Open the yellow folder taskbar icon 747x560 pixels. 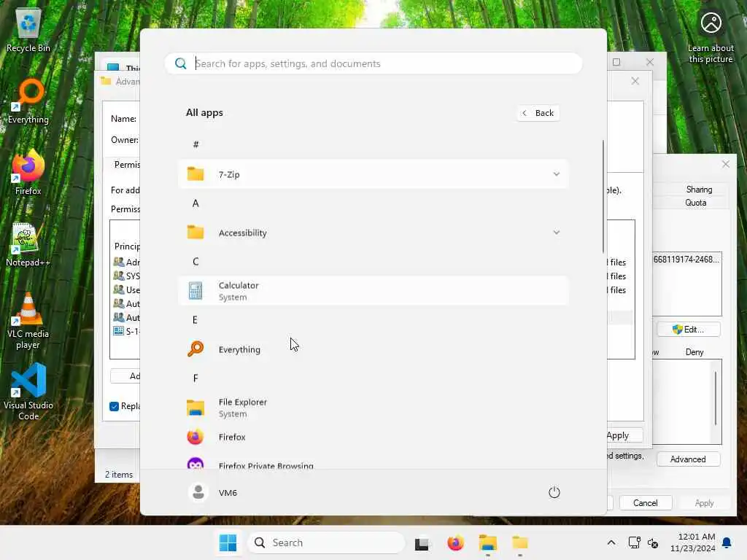pyautogui.click(x=519, y=542)
